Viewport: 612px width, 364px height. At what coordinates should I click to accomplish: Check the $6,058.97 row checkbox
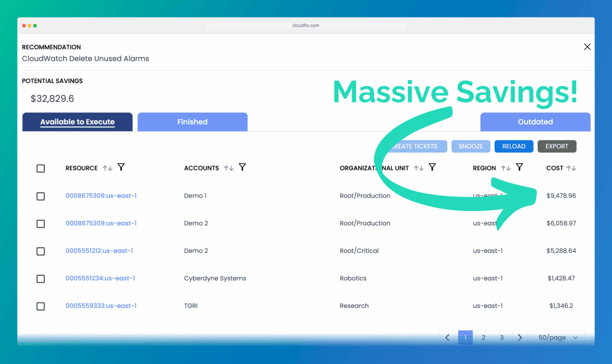point(41,224)
